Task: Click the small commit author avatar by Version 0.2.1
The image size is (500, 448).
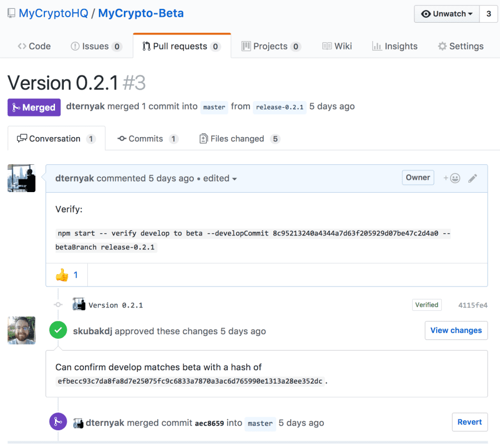Action: pyautogui.click(x=79, y=304)
